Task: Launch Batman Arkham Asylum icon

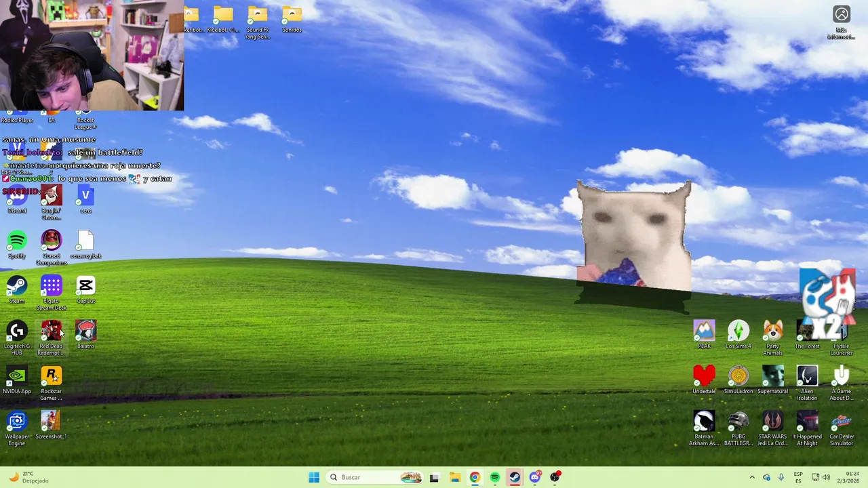Action: [x=705, y=428]
